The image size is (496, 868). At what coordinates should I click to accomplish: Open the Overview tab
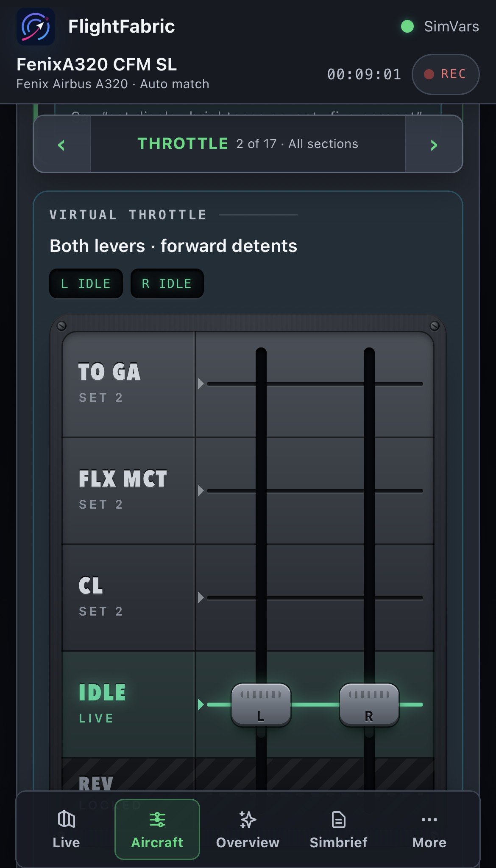click(x=248, y=829)
